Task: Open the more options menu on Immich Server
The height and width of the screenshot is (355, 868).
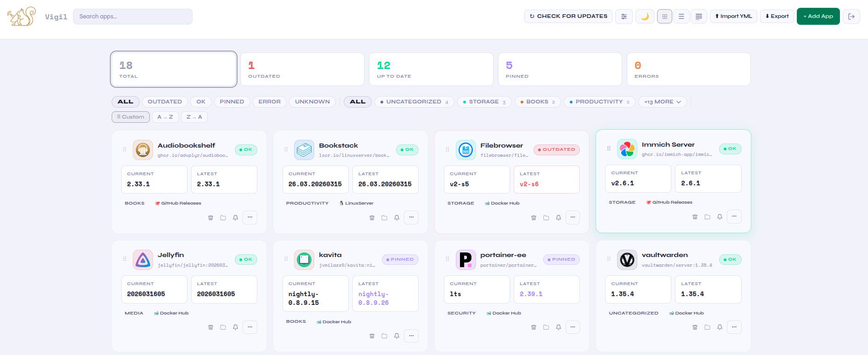Action: pos(734,217)
